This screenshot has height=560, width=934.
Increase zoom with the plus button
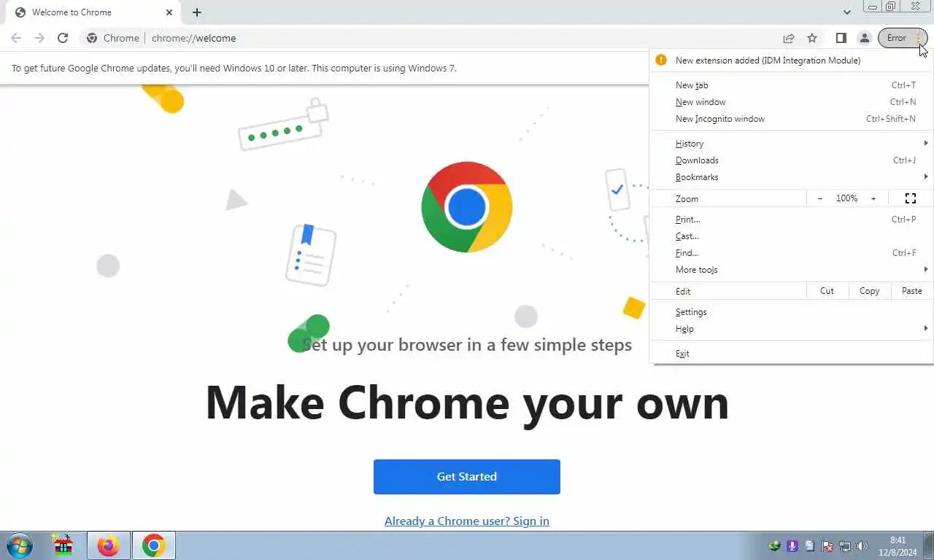pyautogui.click(x=873, y=198)
